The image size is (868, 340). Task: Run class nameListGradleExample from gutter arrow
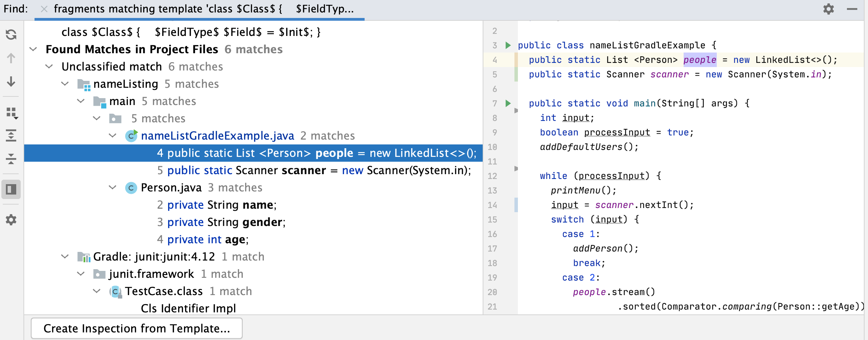[x=508, y=45]
